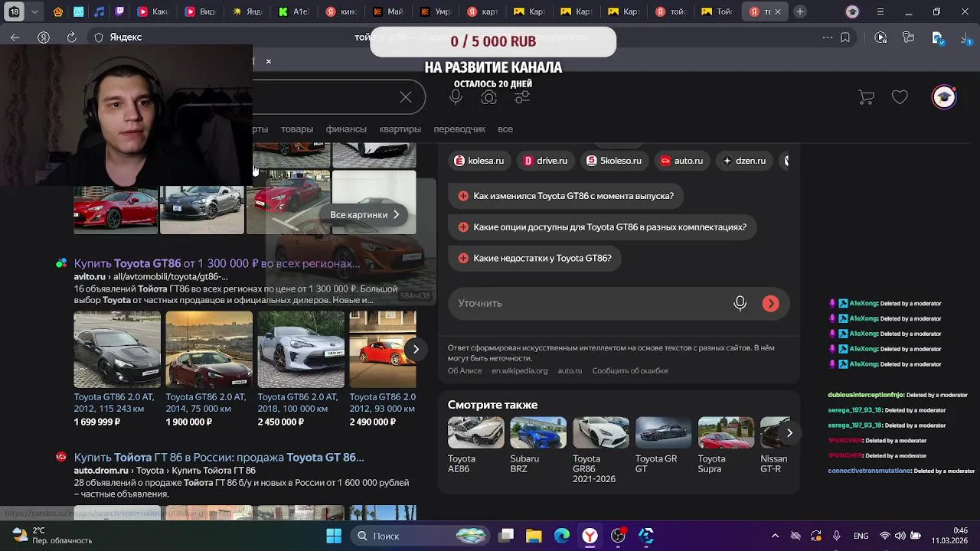This screenshot has width=980, height=551.
Task: Open the Об Алисе link
Action: (x=465, y=371)
